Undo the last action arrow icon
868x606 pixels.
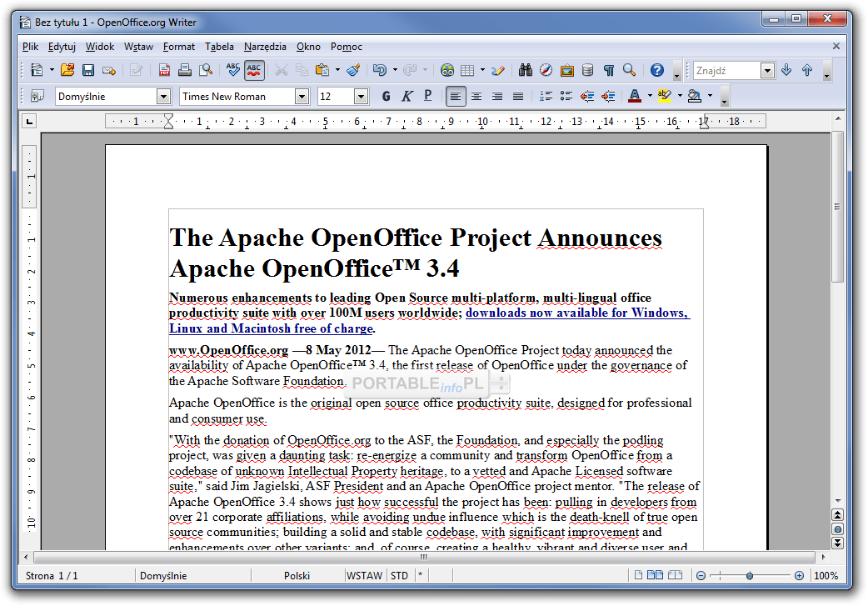click(380, 70)
